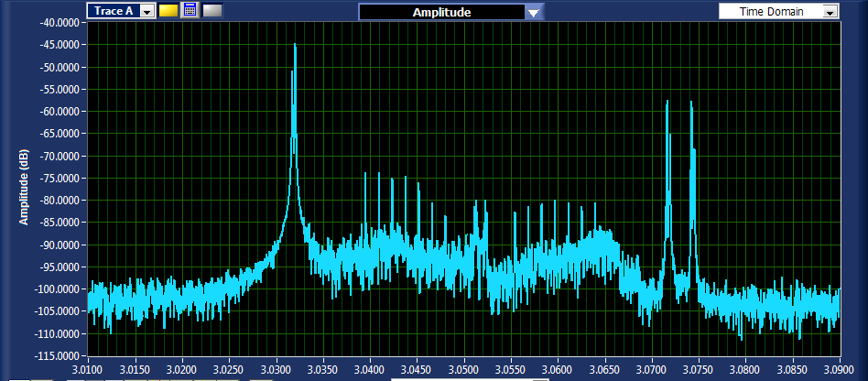Open the Time Domain mode dropdown
Image resolution: width=868 pixels, height=381 pixels.
pyautogui.click(x=830, y=11)
